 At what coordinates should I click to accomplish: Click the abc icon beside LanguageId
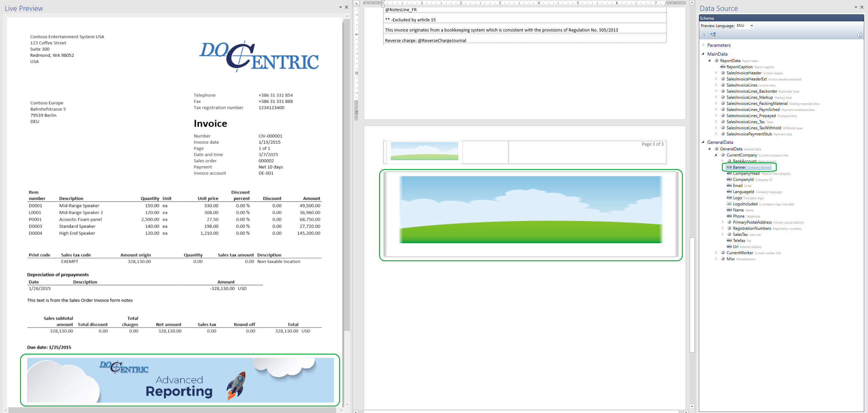729,192
